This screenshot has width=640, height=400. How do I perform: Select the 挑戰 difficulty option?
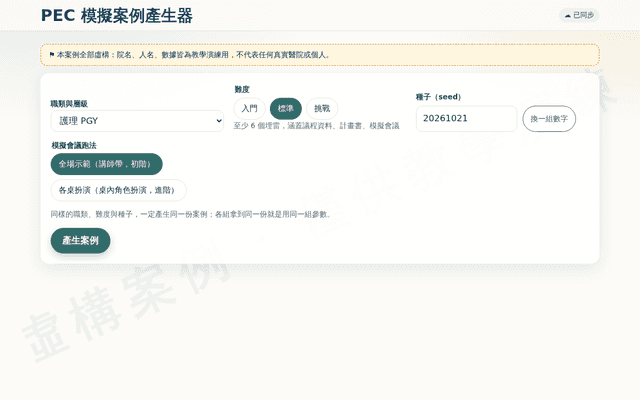click(322, 109)
